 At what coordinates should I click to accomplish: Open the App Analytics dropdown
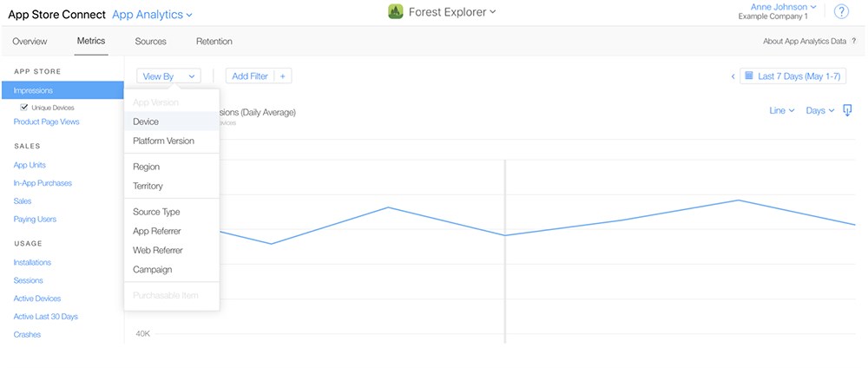coord(152,15)
